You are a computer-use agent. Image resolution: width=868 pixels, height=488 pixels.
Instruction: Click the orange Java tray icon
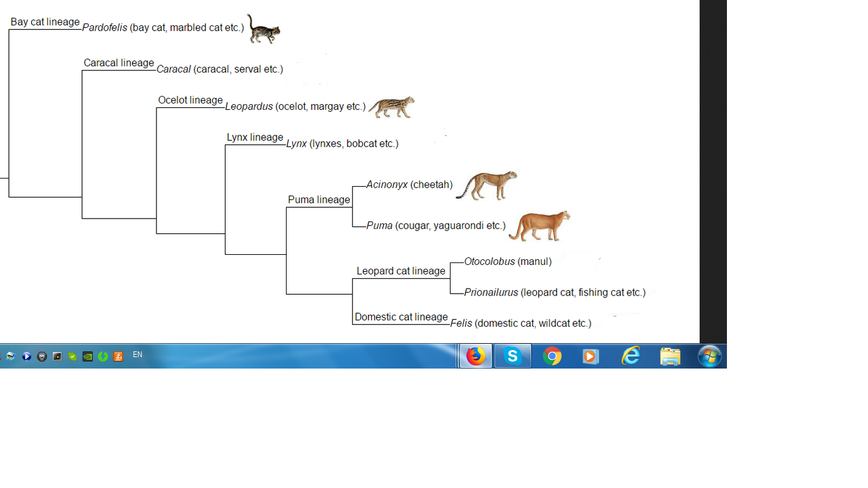tap(118, 356)
